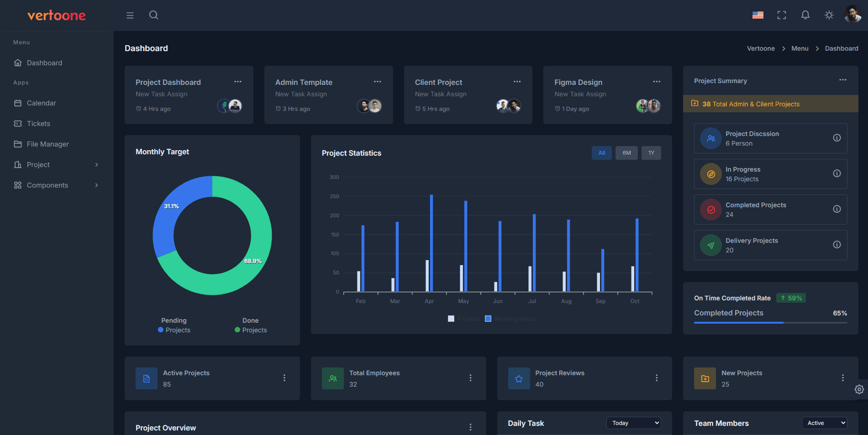
Task: Open the search icon in the top bar
Action: [153, 15]
